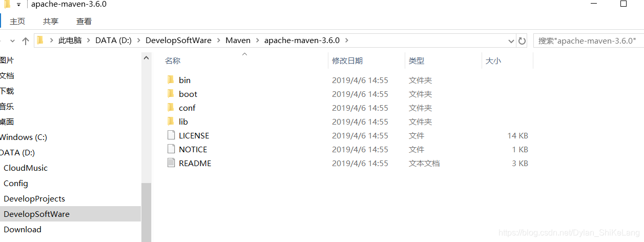Jump to Maven in breadcrumb

pos(238,41)
